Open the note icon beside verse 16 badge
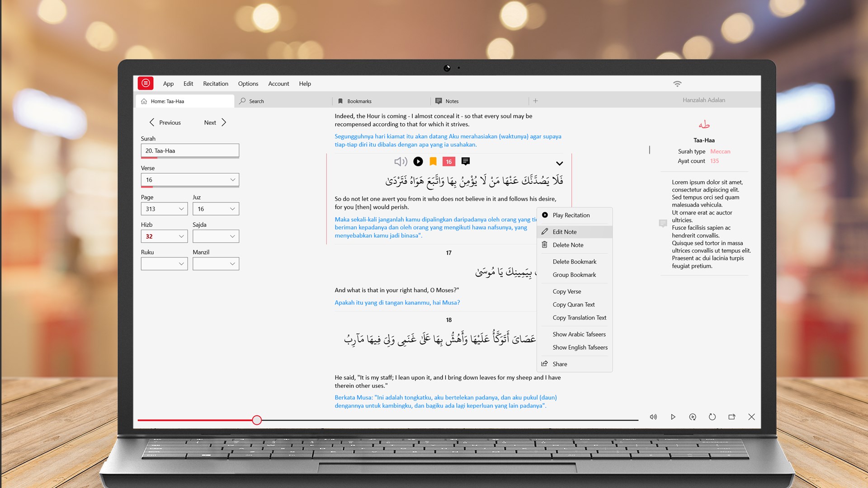The image size is (868, 488). point(466,161)
